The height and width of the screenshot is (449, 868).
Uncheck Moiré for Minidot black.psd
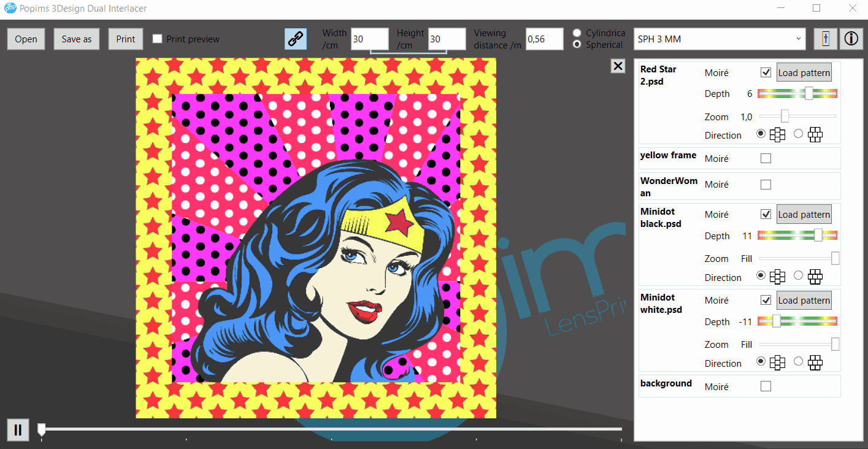(x=766, y=214)
